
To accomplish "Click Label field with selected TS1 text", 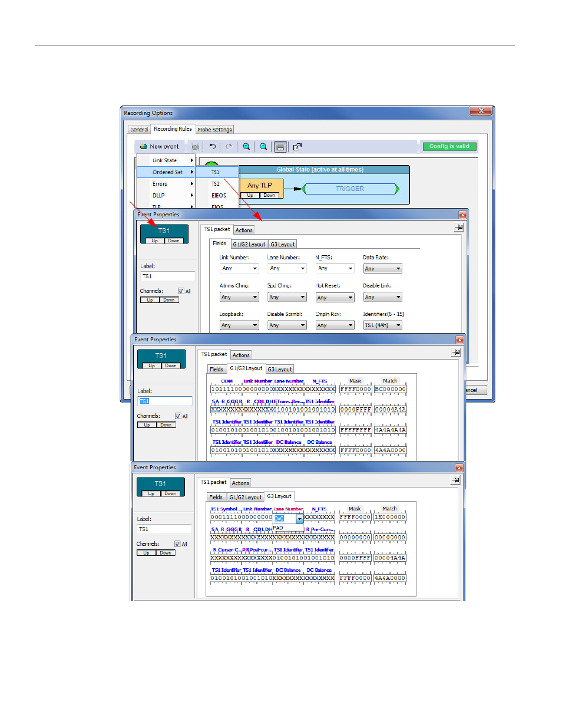I will (165, 401).
